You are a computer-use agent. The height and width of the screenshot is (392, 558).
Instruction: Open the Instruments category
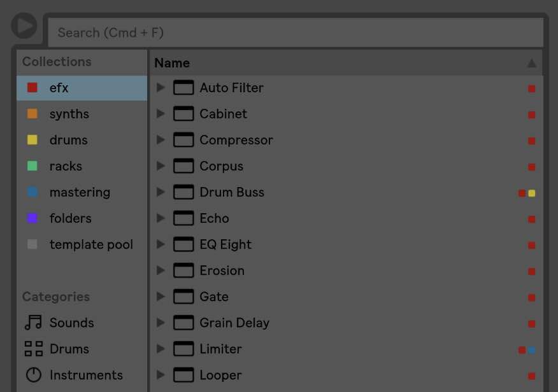82,375
